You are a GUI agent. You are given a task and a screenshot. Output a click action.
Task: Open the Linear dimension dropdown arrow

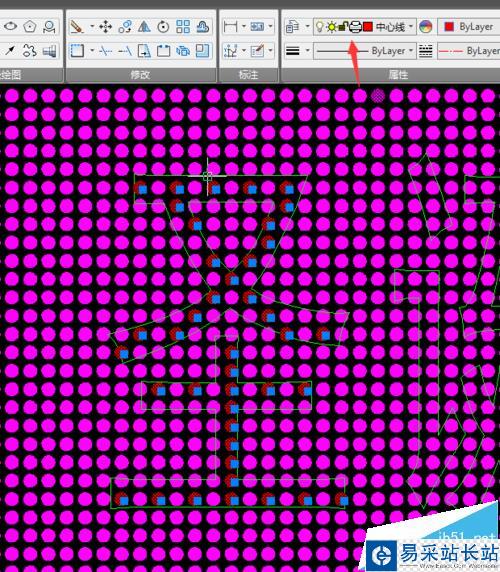point(244,26)
